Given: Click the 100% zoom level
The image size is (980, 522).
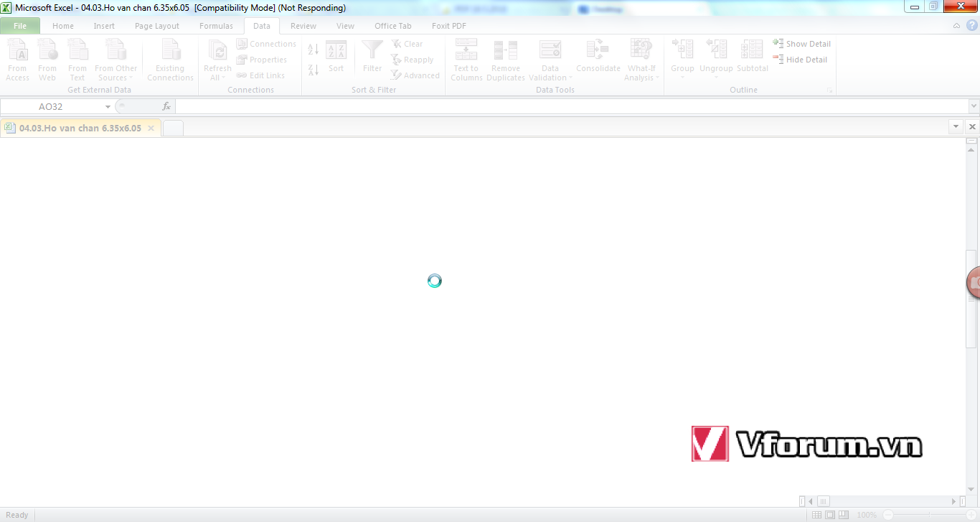Looking at the screenshot, I should click(867, 515).
